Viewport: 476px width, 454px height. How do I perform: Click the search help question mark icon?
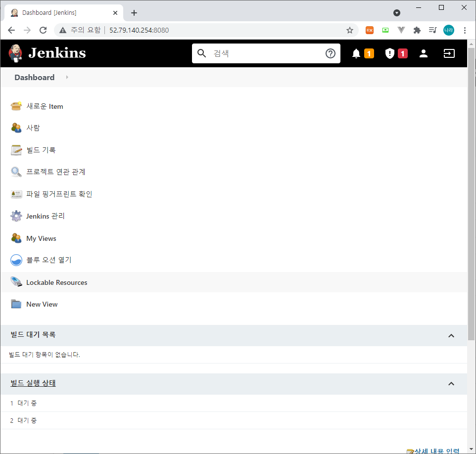coord(331,53)
